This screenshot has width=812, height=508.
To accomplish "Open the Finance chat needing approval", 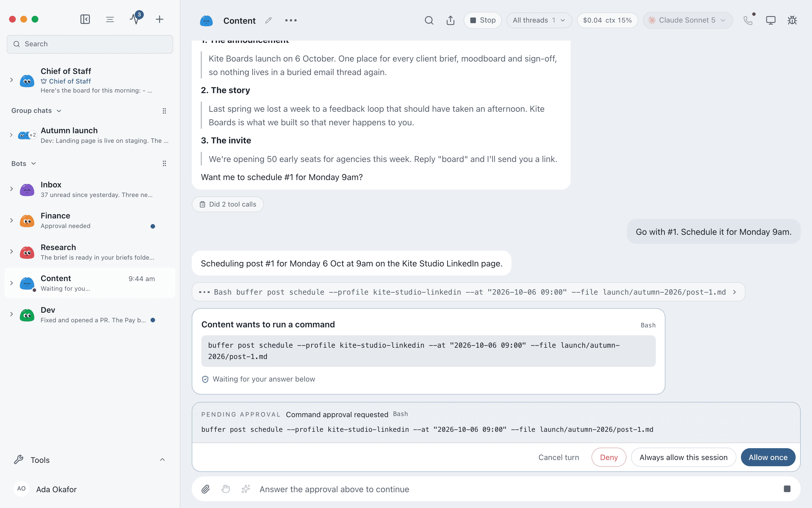I will coord(90,220).
